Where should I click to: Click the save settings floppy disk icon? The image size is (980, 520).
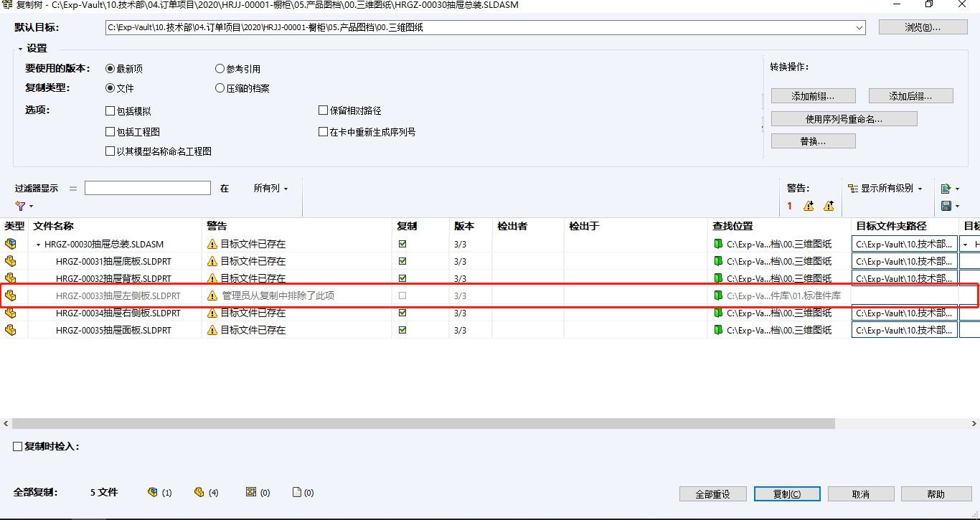click(x=946, y=207)
